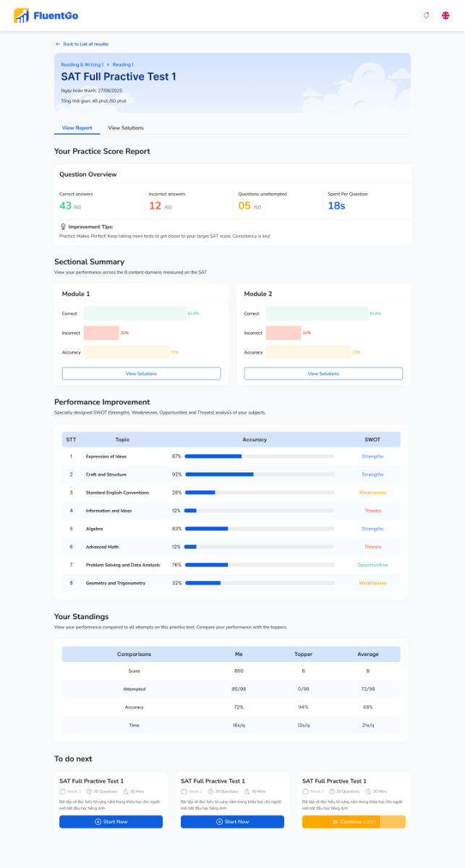Click the Module 1 green Correct bar
The image size is (465, 868).
point(135,313)
